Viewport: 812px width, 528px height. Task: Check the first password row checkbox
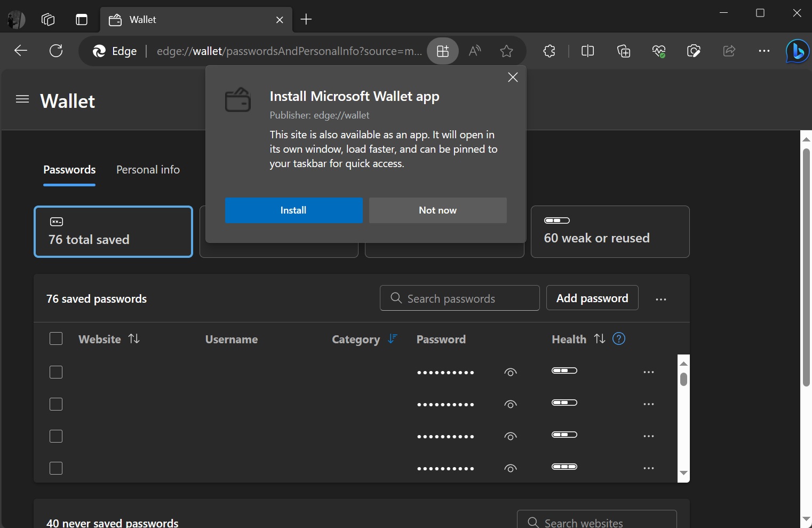56,372
